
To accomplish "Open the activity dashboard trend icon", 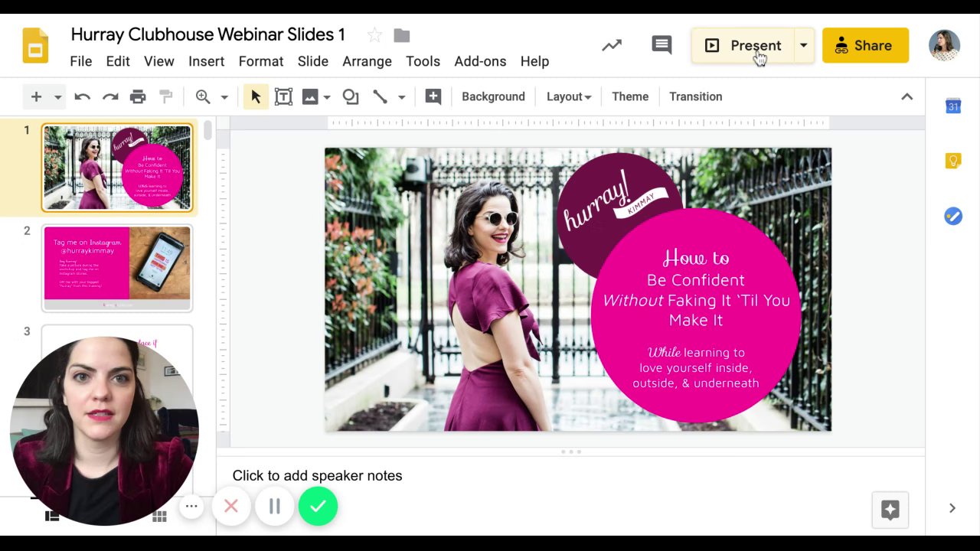I will (612, 46).
